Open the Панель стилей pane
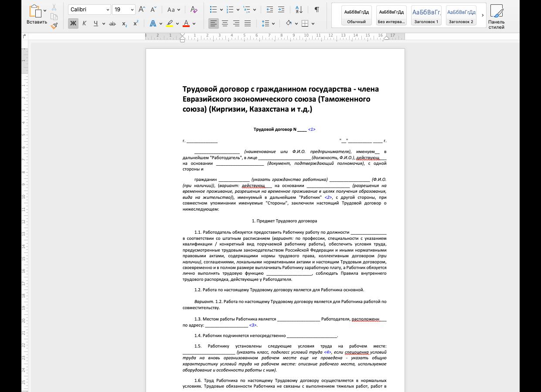Viewport: 541px width, 392px height. (497, 17)
